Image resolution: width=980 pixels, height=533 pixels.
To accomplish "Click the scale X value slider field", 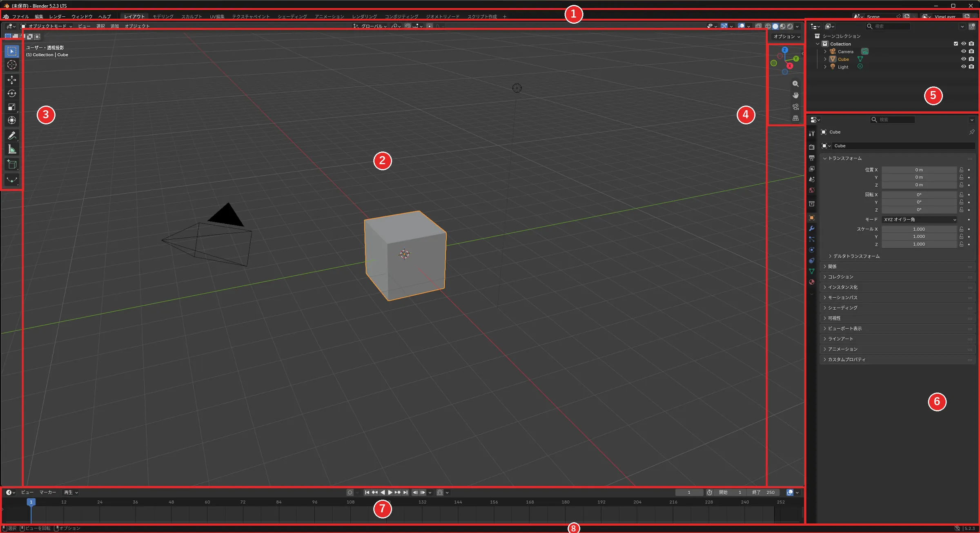I will pos(919,229).
